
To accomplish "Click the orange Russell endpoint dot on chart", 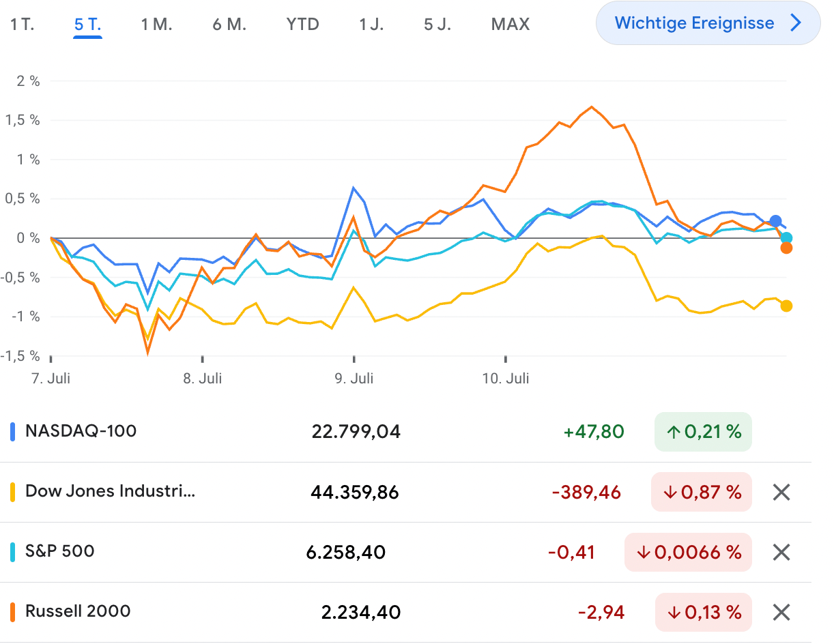I will click(x=786, y=248).
